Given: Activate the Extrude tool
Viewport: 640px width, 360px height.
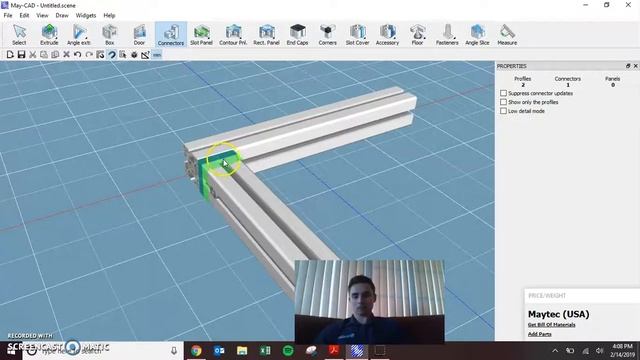Looking at the screenshot, I should coord(49,34).
